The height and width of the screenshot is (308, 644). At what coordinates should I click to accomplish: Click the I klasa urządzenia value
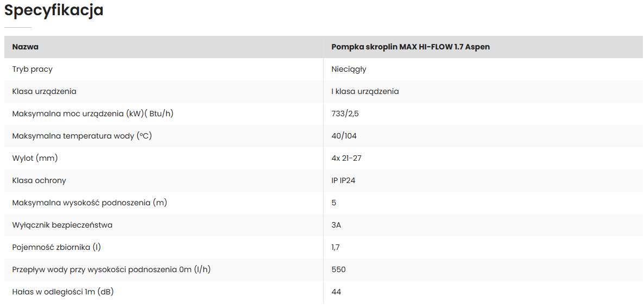point(365,92)
